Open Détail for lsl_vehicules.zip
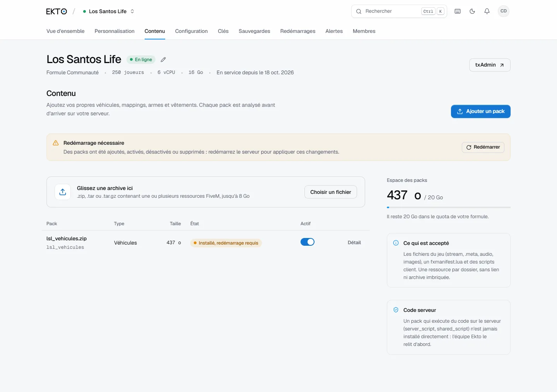Image resolution: width=557 pixels, height=392 pixels. [354, 243]
